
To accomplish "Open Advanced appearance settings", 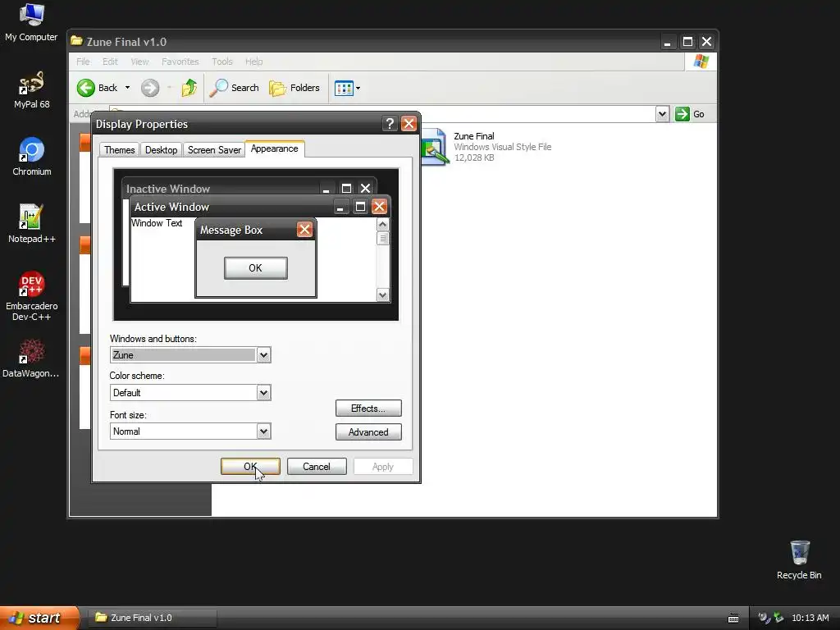I will tap(368, 432).
